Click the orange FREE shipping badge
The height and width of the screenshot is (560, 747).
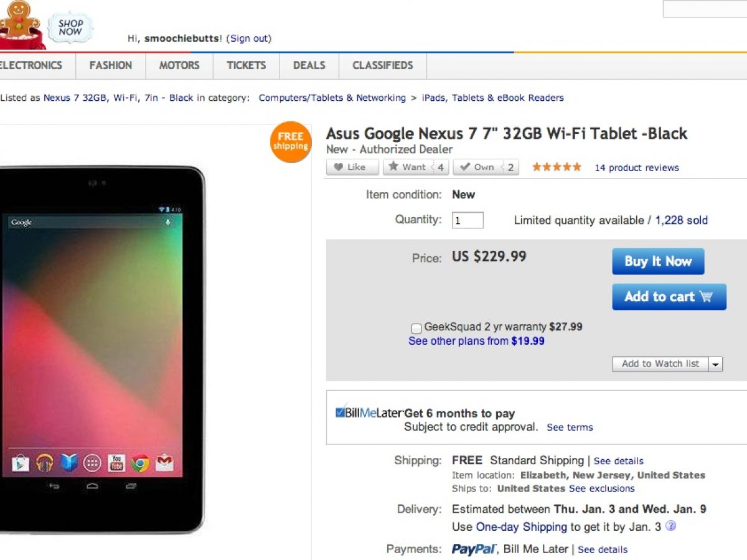(x=291, y=142)
